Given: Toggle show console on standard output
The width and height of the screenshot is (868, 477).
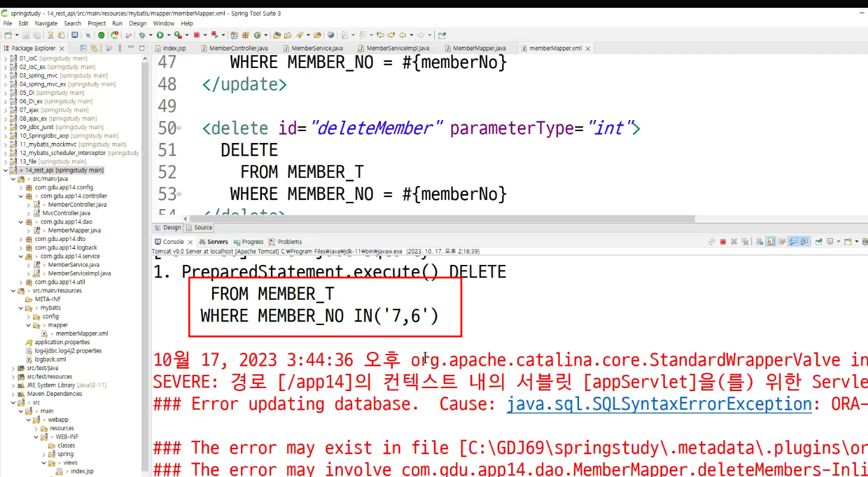Looking at the screenshot, I should (793, 242).
